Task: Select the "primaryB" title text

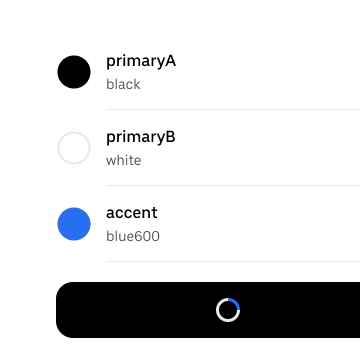Action: pyautogui.click(x=140, y=137)
